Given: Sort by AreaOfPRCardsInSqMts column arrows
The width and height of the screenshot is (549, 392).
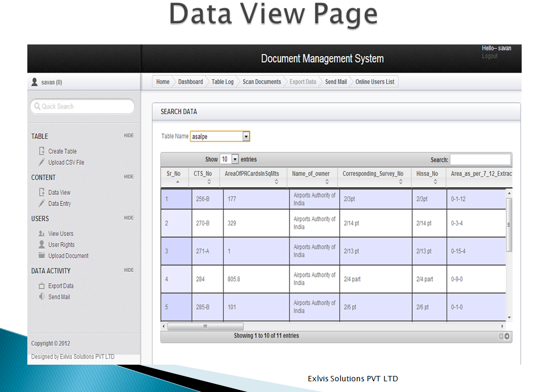Looking at the screenshot, I should [x=276, y=182].
